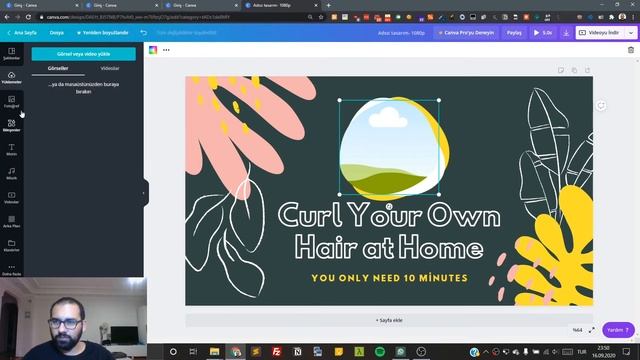Open the Yüklemeler uploads sidebar panel

[11, 78]
